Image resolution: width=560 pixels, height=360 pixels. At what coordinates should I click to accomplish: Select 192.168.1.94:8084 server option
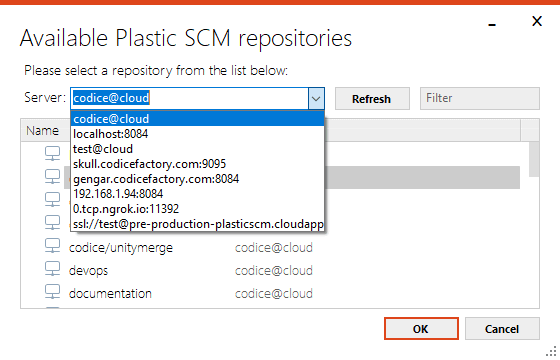click(x=198, y=194)
